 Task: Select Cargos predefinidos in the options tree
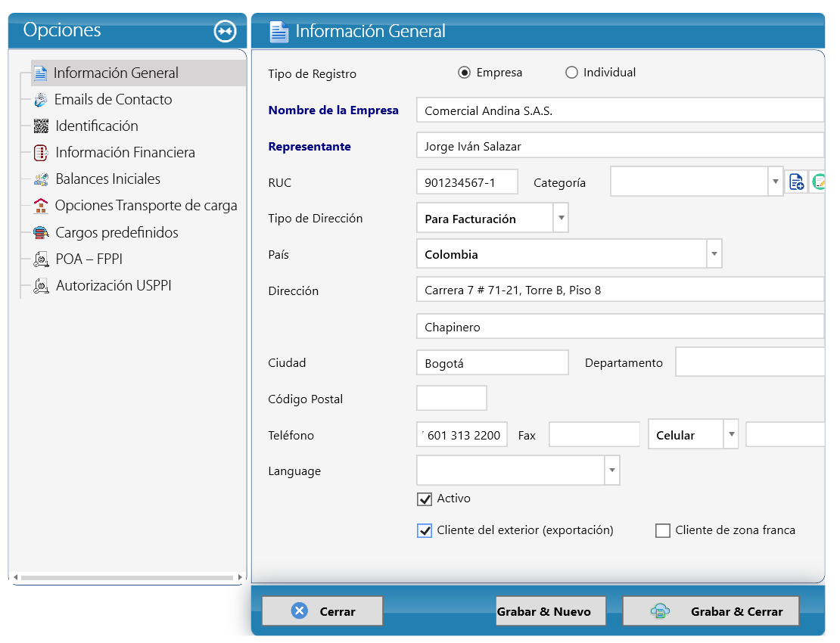pyautogui.click(x=117, y=232)
